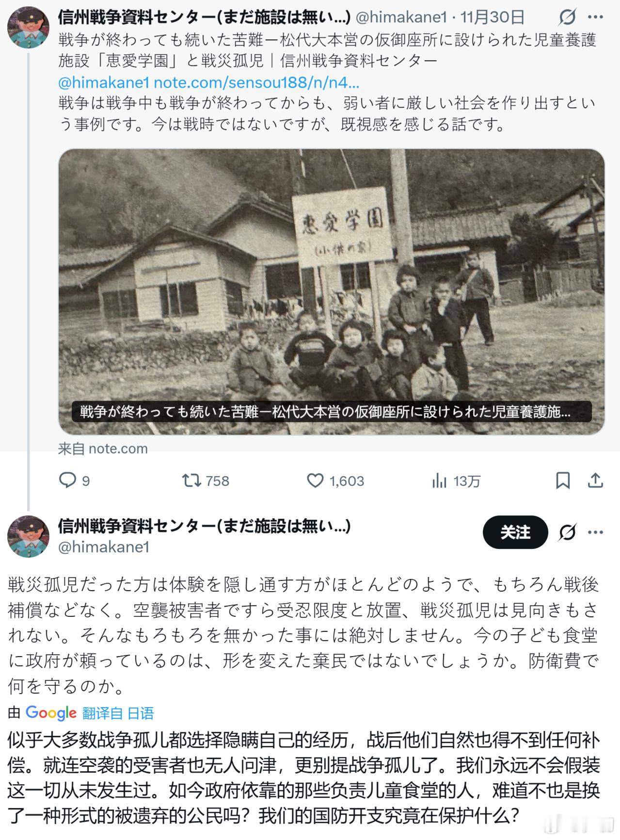Open the Grok icon on the top tweet

click(567, 17)
